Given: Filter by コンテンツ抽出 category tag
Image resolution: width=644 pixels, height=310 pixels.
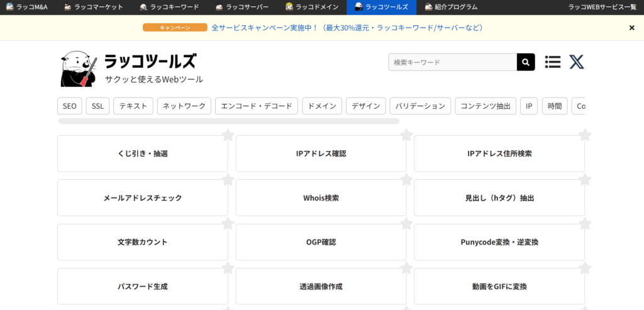Looking at the screenshot, I should pos(486,106).
